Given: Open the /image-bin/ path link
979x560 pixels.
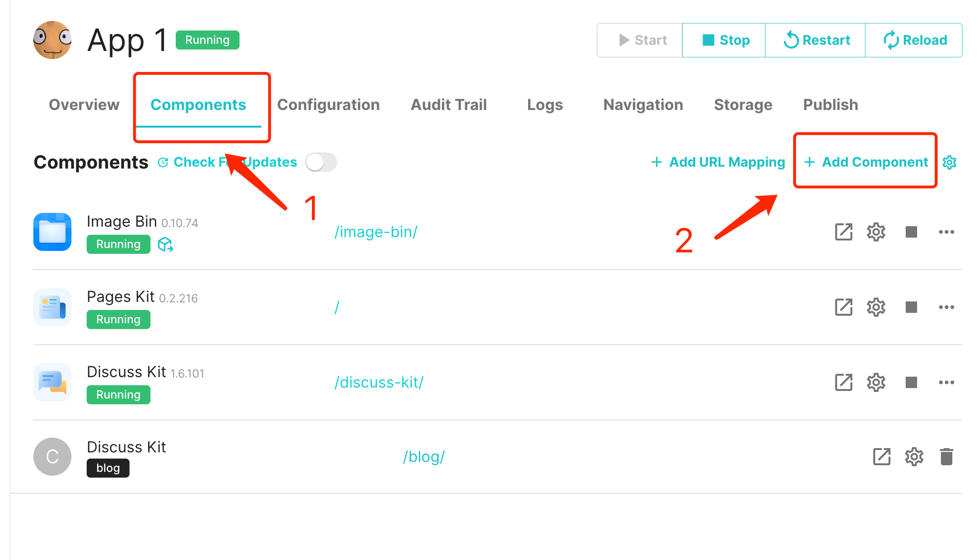Looking at the screenshot, I should click(376, 232).
